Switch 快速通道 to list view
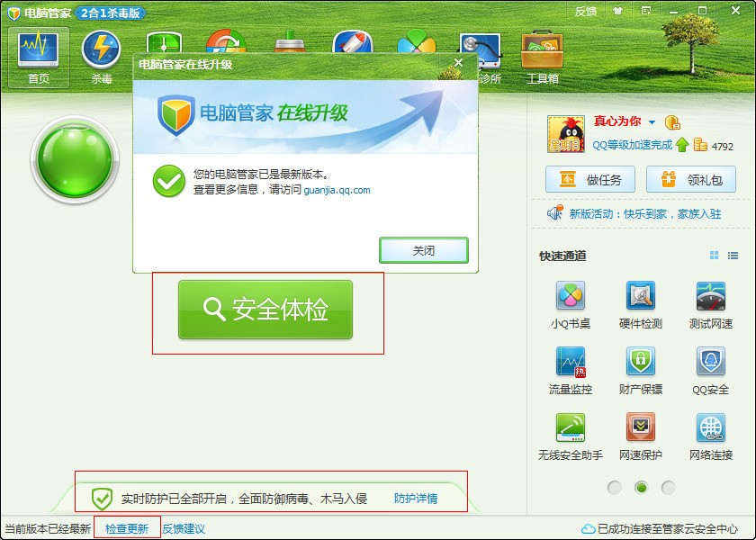This screenshot has width=756, height=540. (x=733, y=256)
